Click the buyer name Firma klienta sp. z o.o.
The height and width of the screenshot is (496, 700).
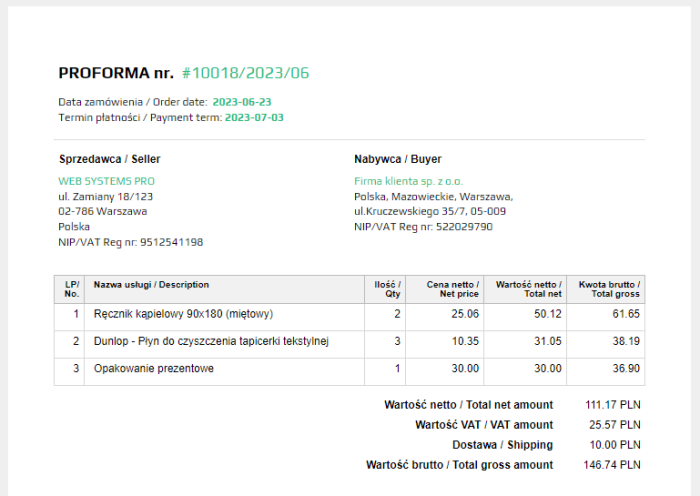[x=408, y=181]
